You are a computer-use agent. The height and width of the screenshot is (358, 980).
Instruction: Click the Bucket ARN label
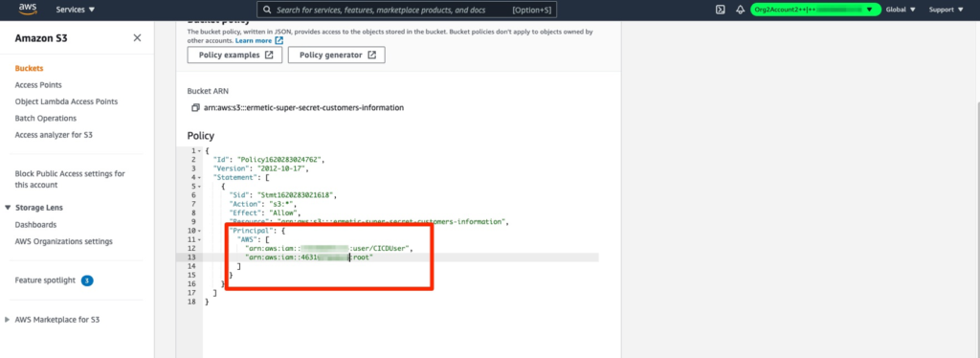(x=208, y=91)
